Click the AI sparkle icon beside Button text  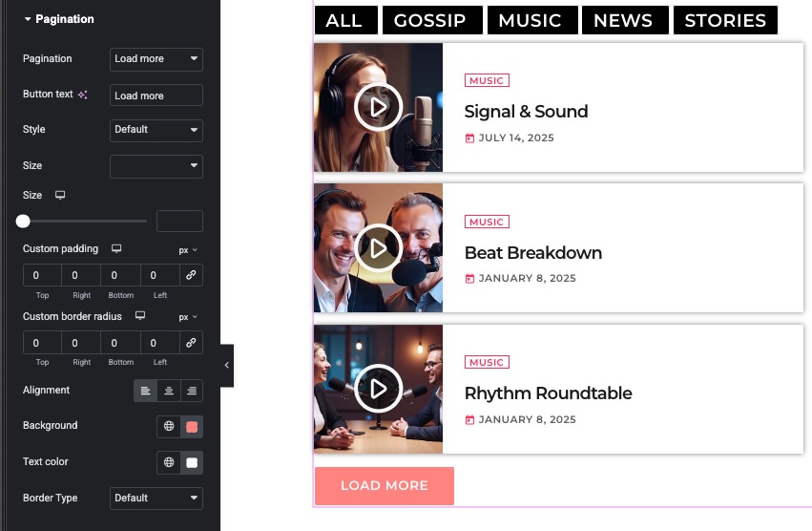[x=83, y=96]
